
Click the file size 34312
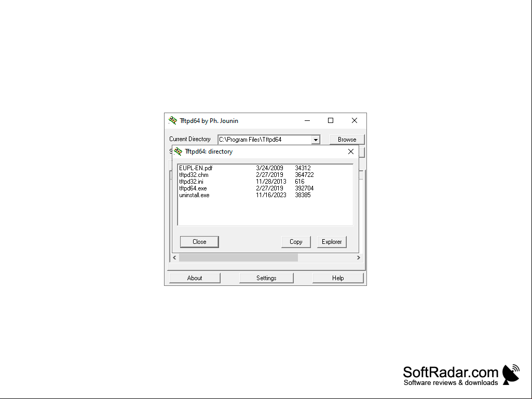point(303,168)
